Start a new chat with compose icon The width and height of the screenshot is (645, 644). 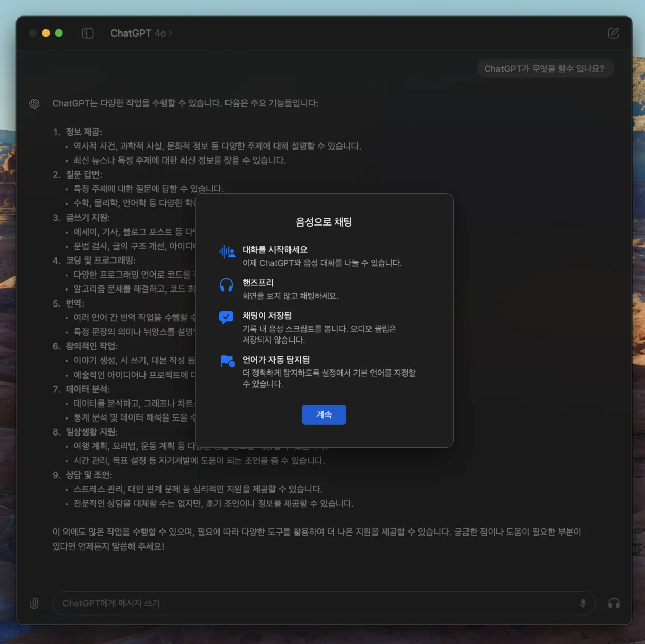point(613,33)
